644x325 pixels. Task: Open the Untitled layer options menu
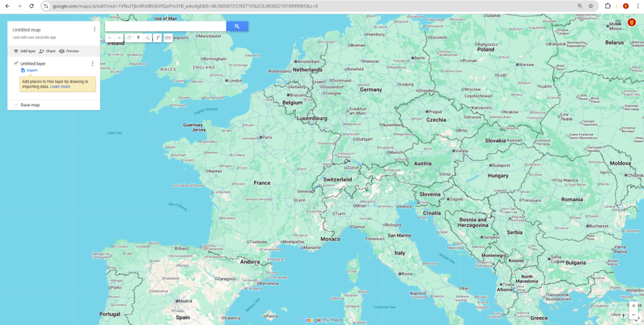[92, 63]
